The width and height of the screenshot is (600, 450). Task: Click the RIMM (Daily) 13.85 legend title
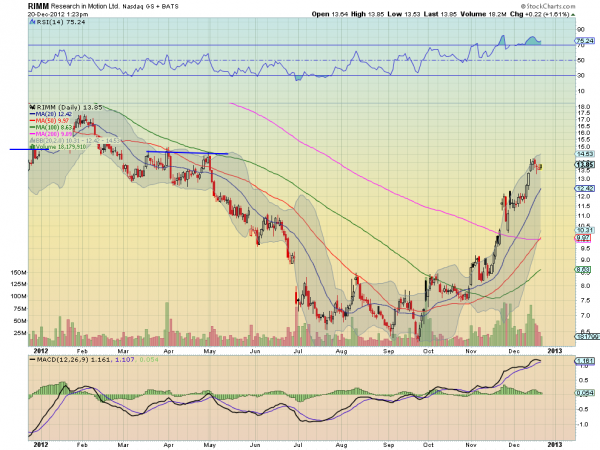pyautogui.click(x=69, y=108)
